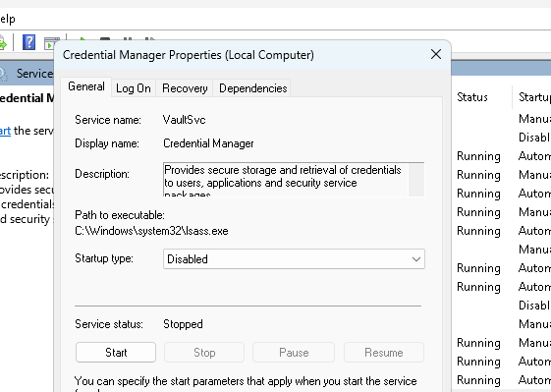Switch to the General tab
Screen dimensions: 551x392
click(x=86, y=86)
